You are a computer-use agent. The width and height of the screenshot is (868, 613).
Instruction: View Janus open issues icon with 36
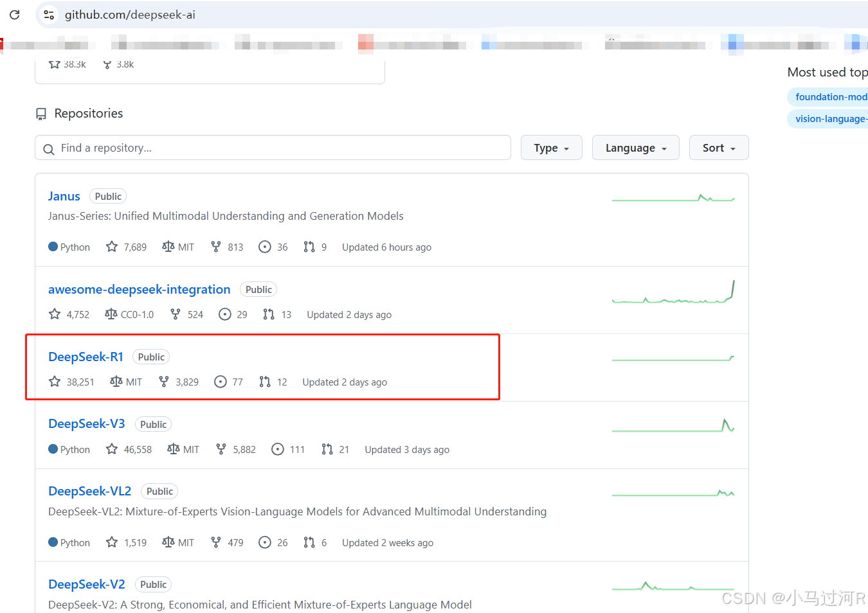(265, 247)
